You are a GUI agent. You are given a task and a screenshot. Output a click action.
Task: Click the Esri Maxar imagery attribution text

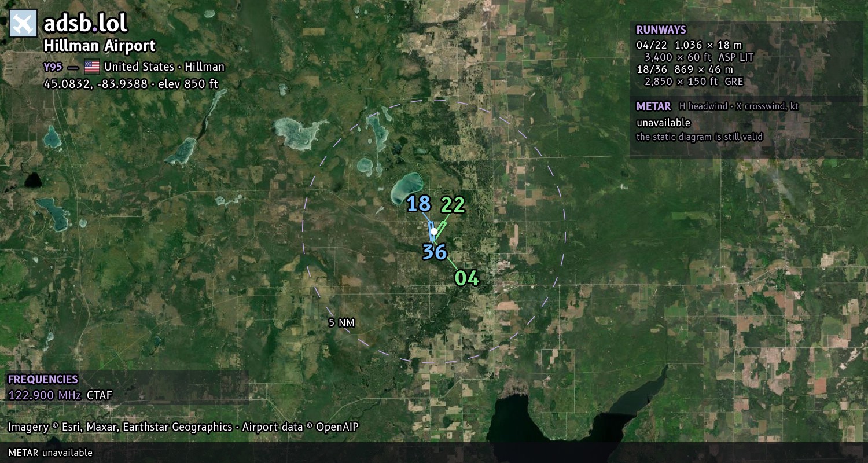pos(183,427)
